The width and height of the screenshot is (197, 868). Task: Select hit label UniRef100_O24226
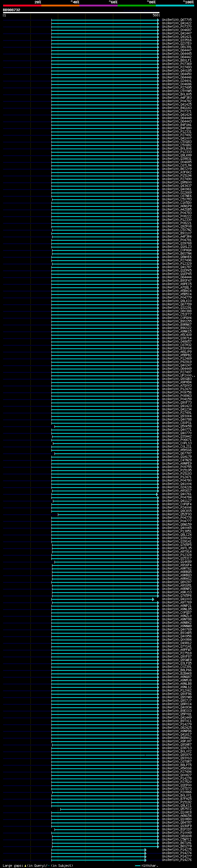coord(177,487)
